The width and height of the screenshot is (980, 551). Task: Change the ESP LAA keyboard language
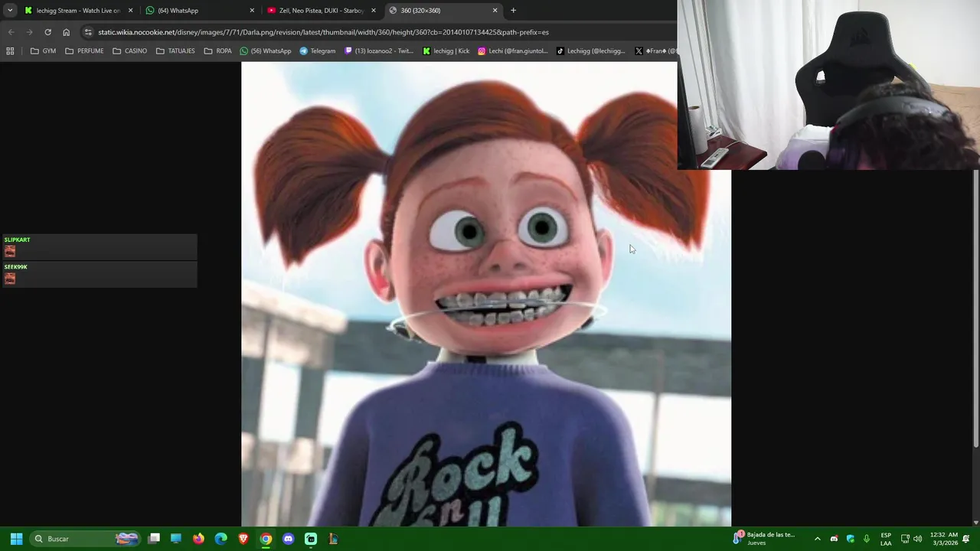coord(886,539)
